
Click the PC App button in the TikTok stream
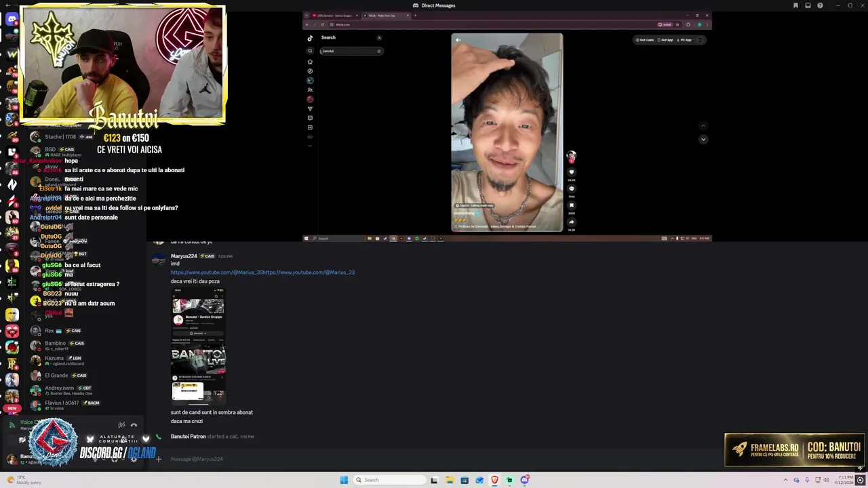tap(684, 40)
